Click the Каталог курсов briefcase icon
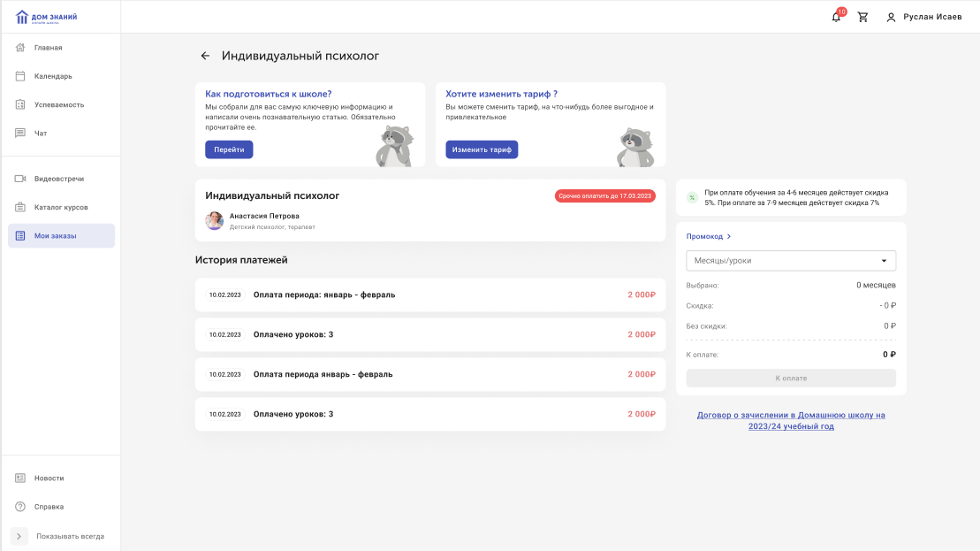Viewport: 980px width, 551px height. point(20,207)
